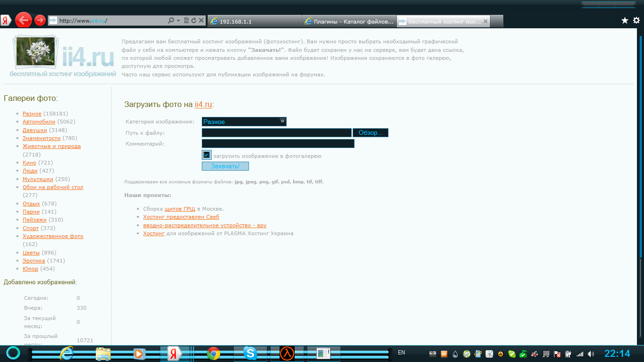Click the green folder checkmark tray icon

[523, 354]
